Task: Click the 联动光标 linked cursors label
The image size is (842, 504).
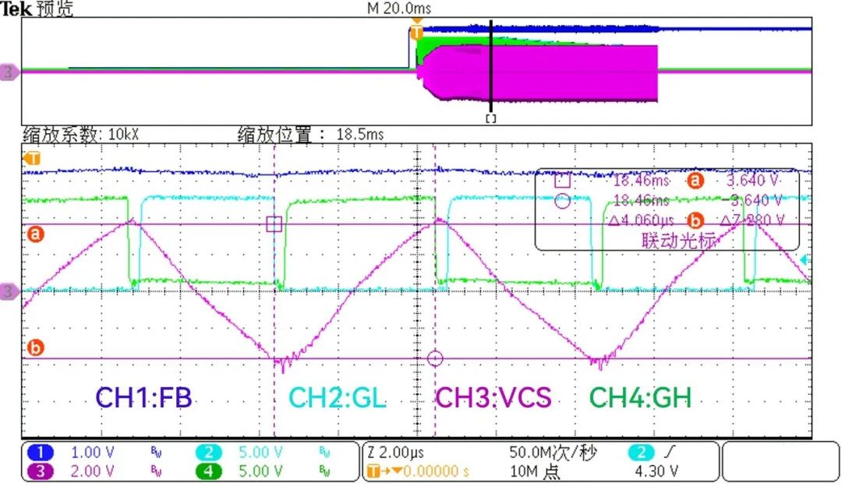Action: click(679, 240)
